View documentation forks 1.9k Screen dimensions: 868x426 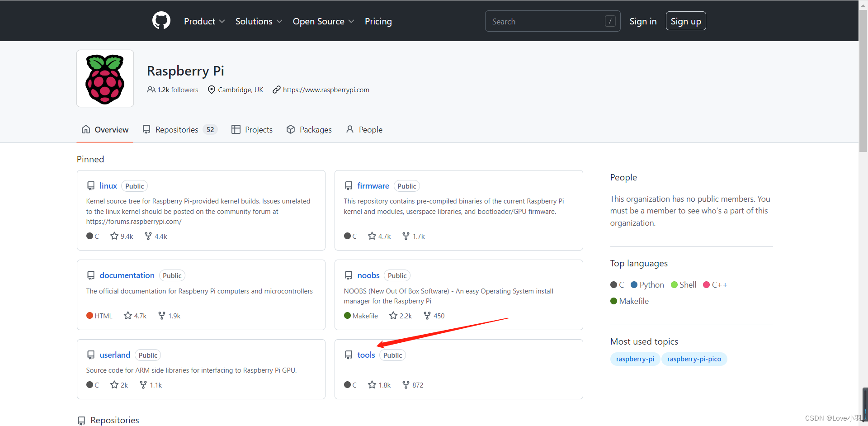[169, 316]
